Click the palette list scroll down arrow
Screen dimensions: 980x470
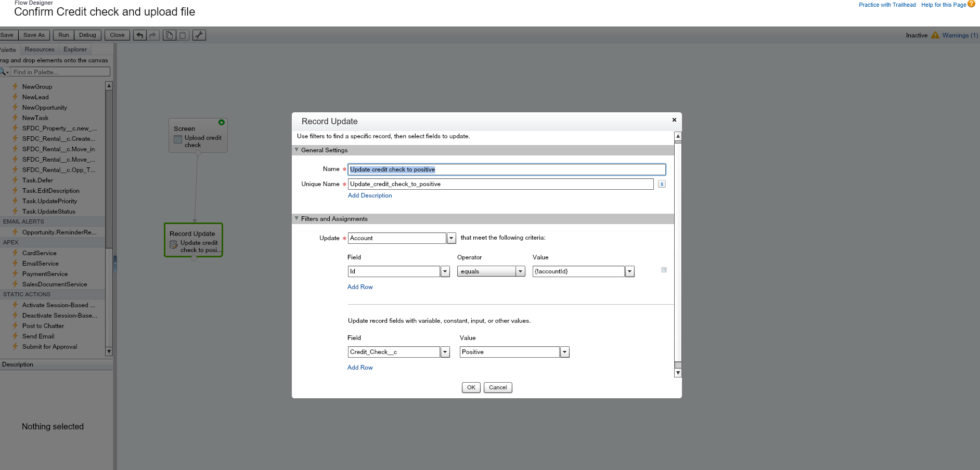[109, 351]
